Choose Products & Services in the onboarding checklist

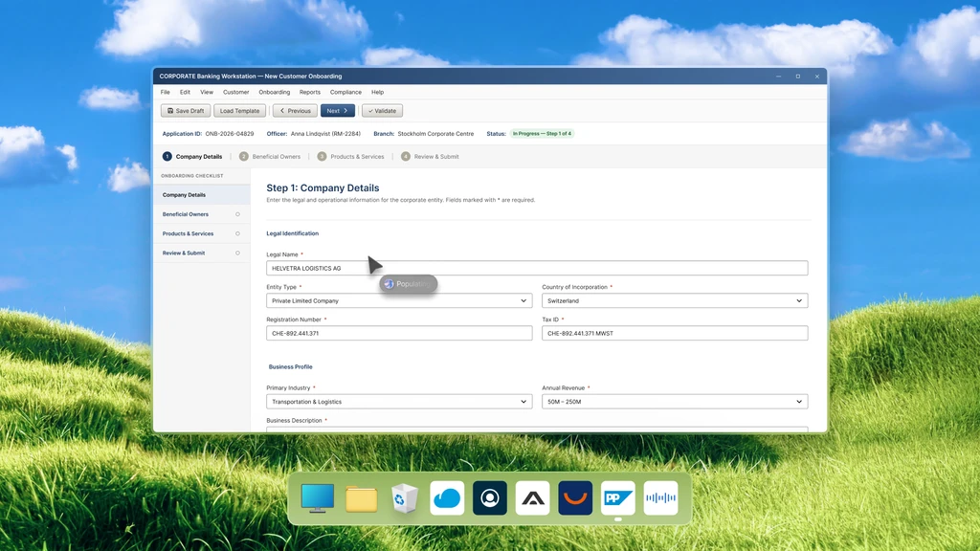(x=202, y=233)
